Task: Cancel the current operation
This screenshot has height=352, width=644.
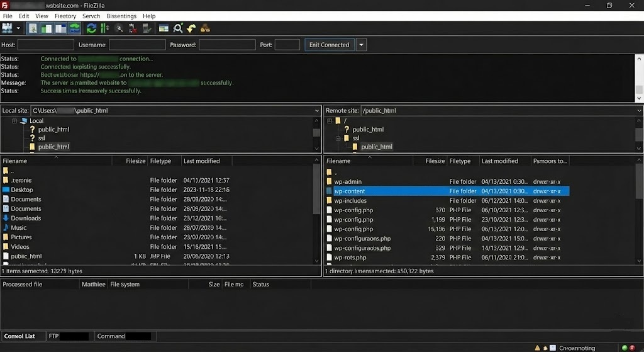Action: click(x=119, y=28)
